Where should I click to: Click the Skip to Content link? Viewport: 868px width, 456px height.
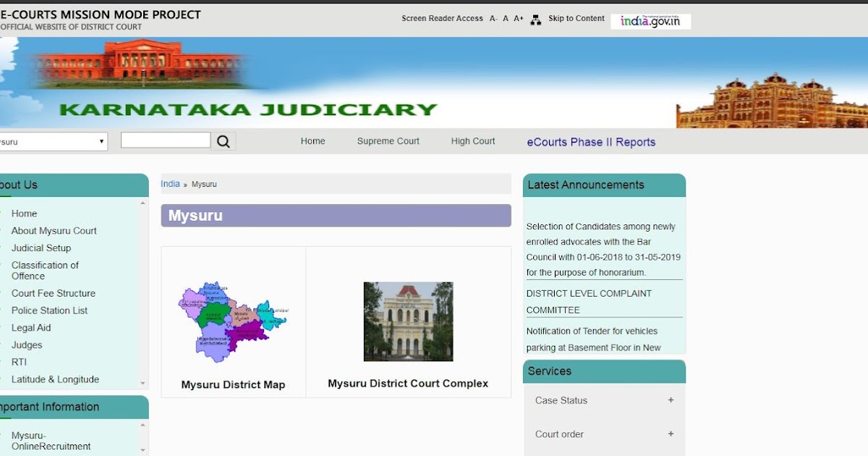coord(576,18)
